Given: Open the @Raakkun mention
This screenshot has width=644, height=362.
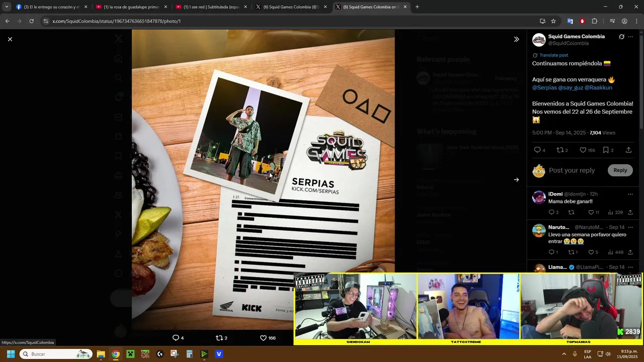Looking at the screenshot, I should [598, 87].
